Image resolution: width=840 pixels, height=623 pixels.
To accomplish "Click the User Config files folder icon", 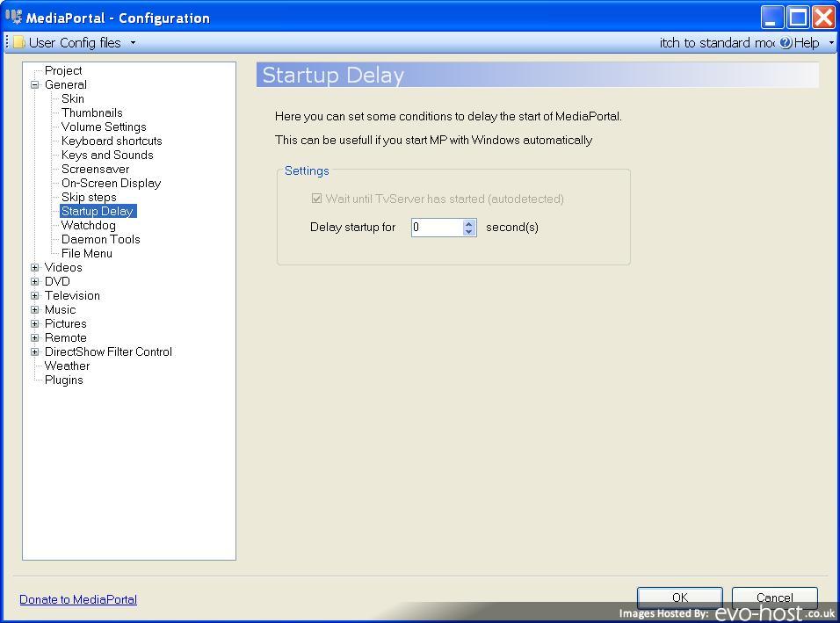I will click(x=18, y=42).
